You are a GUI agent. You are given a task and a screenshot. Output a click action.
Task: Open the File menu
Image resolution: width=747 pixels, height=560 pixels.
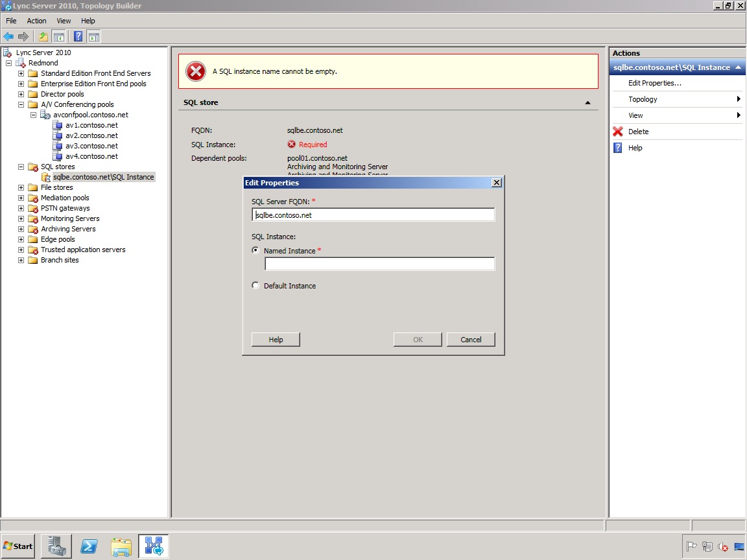point(11,21)
